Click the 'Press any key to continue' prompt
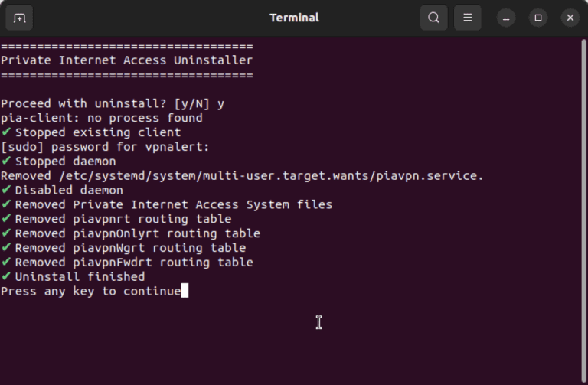Screen dimensions: 588x385 click(x=90, y=292)
